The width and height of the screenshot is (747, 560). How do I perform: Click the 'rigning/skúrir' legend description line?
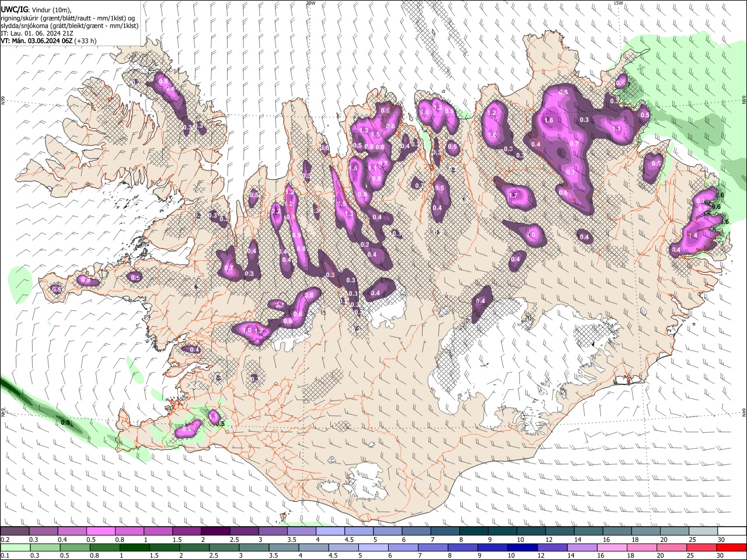click(x=68, y=18)
